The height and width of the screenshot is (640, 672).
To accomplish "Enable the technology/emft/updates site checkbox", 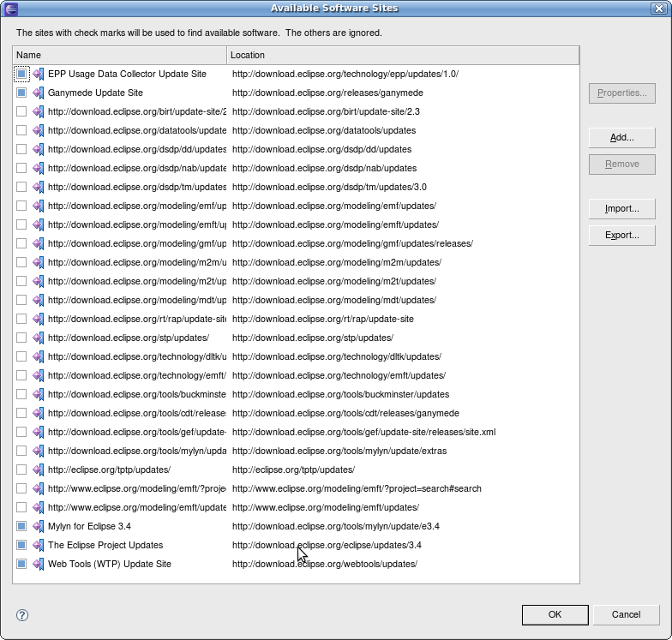I will coord(21,375).
